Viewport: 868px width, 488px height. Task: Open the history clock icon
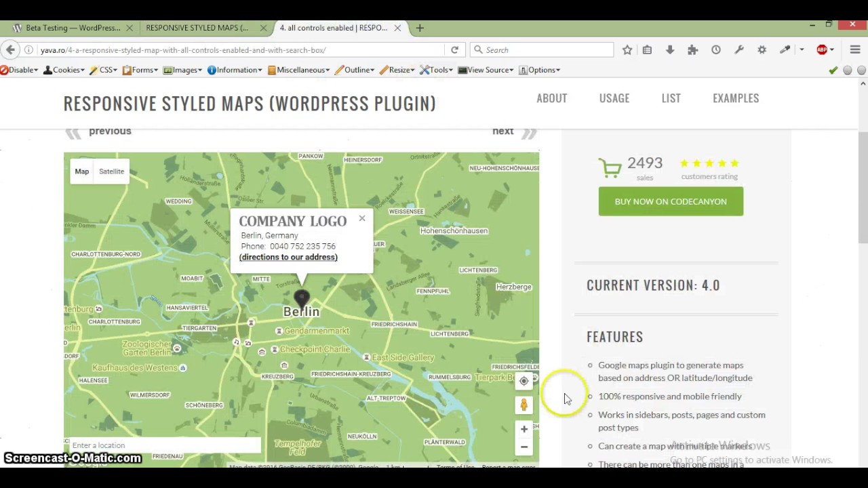coord(715,49)
